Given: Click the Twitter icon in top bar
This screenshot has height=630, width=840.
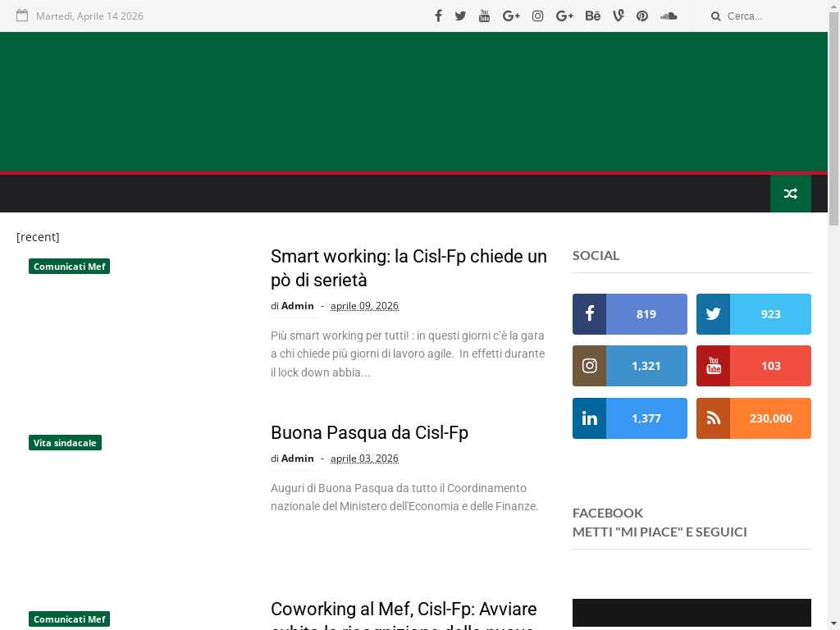Looking at the screenshot, I should click(x=460, y=16).
